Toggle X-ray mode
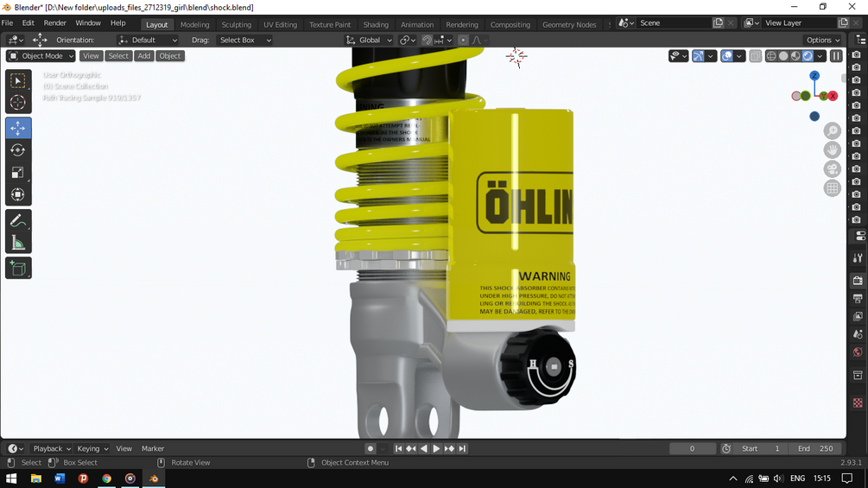 pos(756,56)
